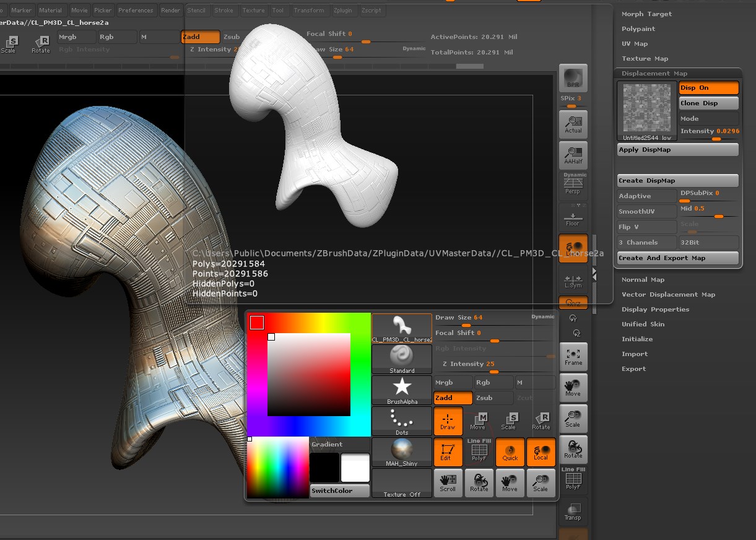756x540 pixels.
Task: Open the Standard brush selector
Action: (x=402, y=359)
